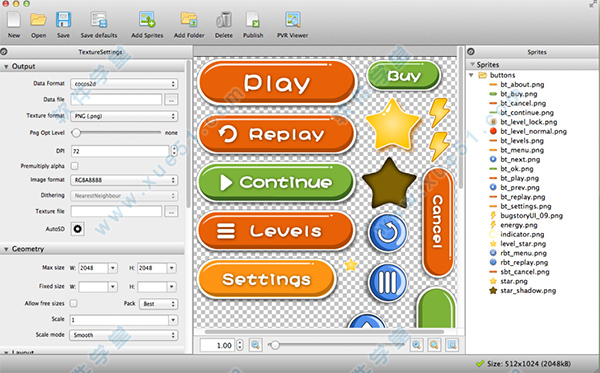Image resolution: width=600 pixels, height=373 pixels.
Task: Collapse the Output section triangle
Action: [x=6, y=67]
